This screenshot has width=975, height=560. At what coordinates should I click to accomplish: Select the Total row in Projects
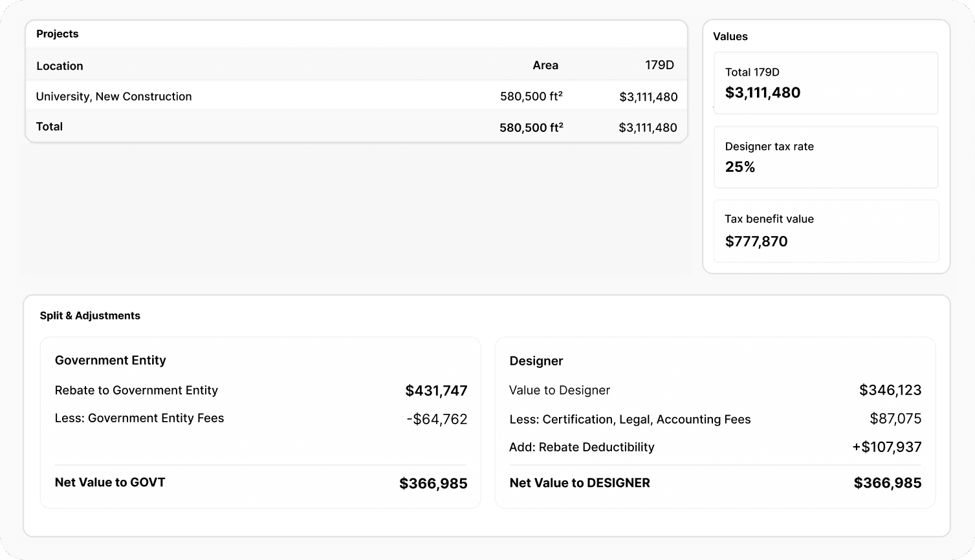[x=356, y=127]
